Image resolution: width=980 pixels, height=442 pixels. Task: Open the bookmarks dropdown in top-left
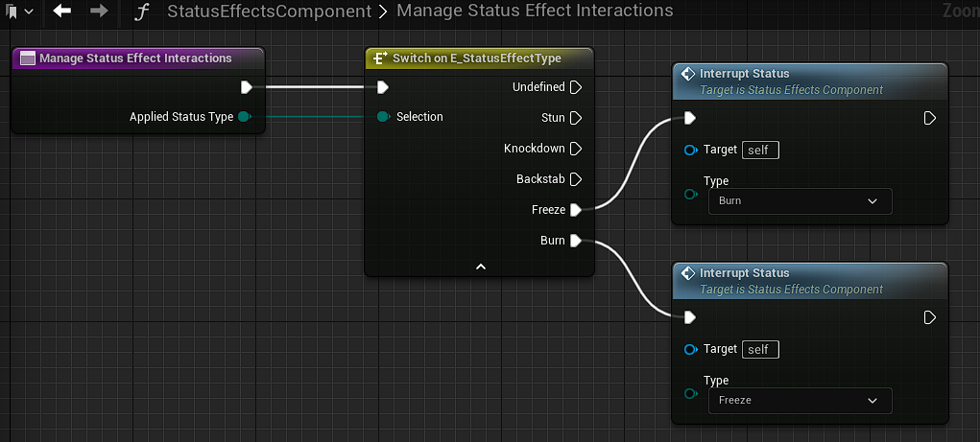point(19,12)
